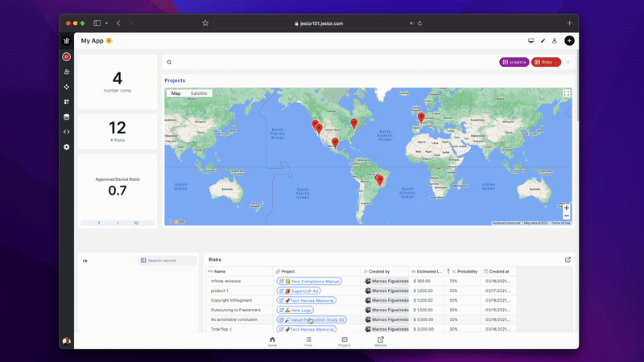Click the black plus button in the header
The height and width of the screenshot is (362, 644).
coord(569,41)
